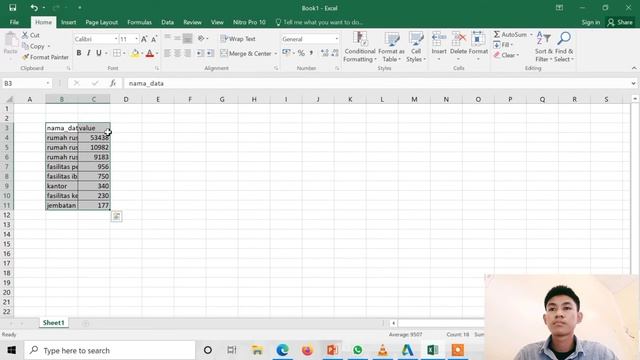This screenshot has height=360, width=640.
Task: Open Find & Select
Action: point(564,47)
